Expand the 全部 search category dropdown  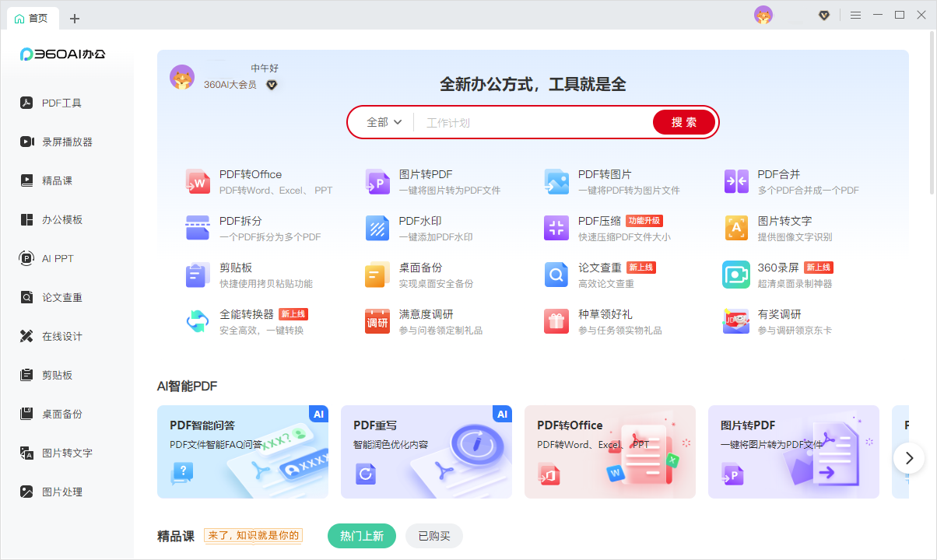[384, 122]
